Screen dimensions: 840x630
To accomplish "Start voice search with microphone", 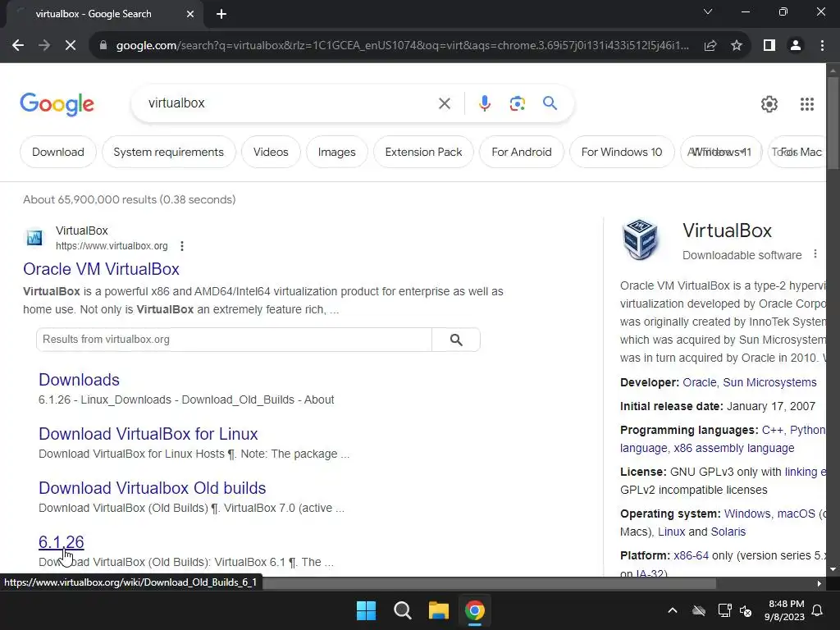I will coord(485,103).
